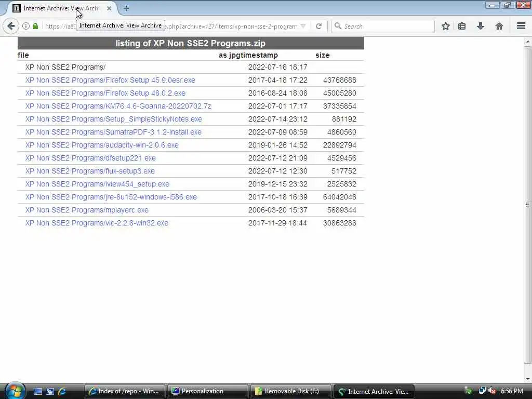This screenshot has width=532, height=399.
Task: Click Switch between windows quick launch icon
Action: (x=50, y=391)
